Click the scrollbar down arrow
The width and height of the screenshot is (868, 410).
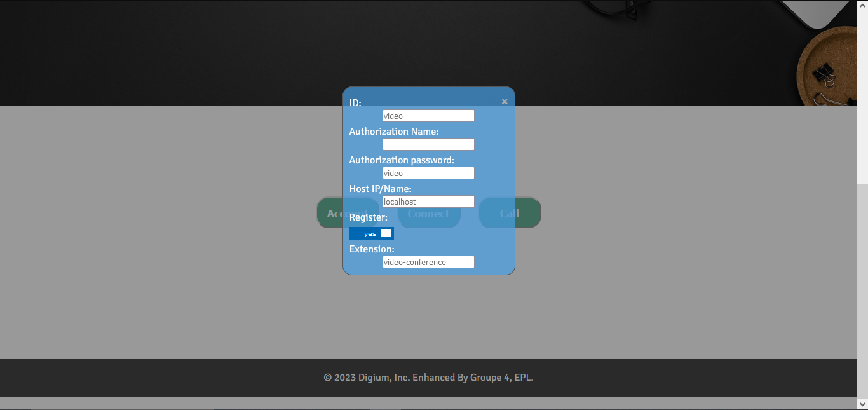pos(862,404)
